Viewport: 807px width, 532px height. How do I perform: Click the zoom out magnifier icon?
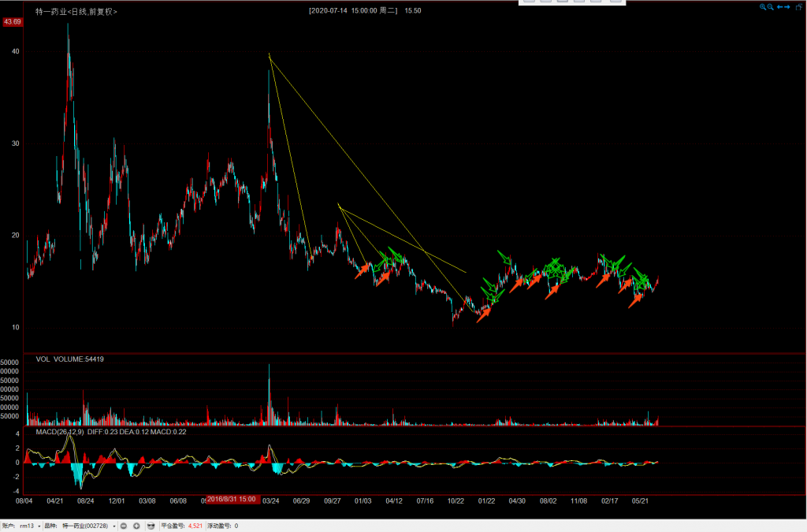coord(771,7)
